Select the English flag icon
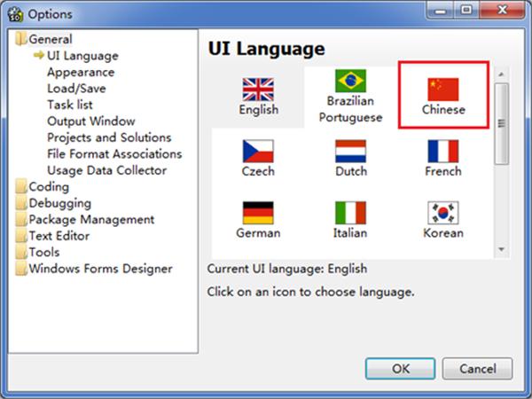Viewport: 532px width, 399px height. [258, 90]
